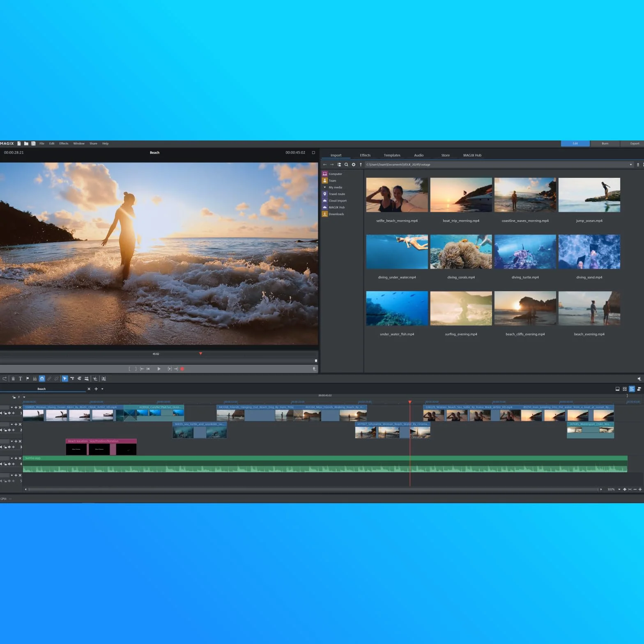
Task: Toggle folder tree view icon in Media Pool
Action: (x=339, y=164)
